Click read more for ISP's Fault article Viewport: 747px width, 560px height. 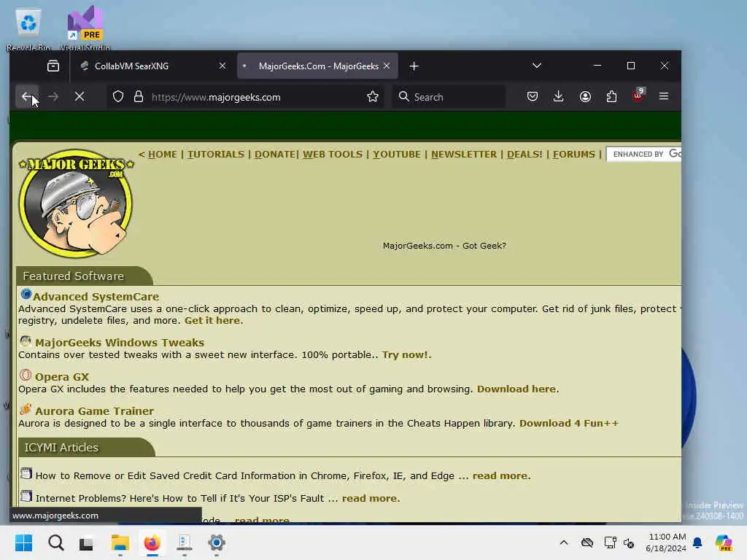370,498
